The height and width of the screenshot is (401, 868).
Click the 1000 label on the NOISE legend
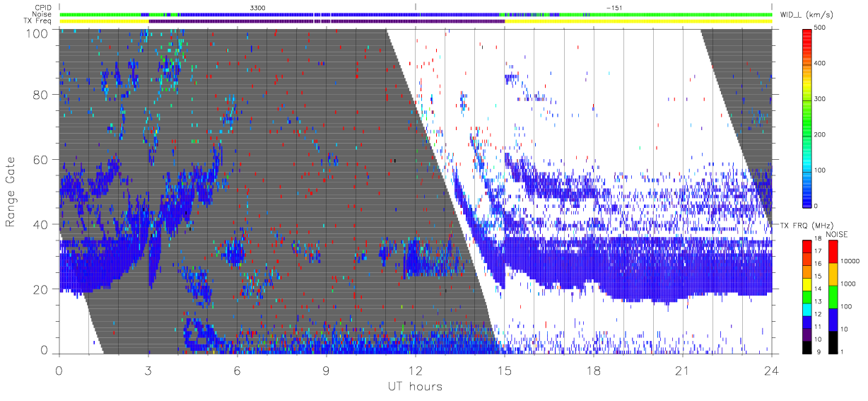848,284
